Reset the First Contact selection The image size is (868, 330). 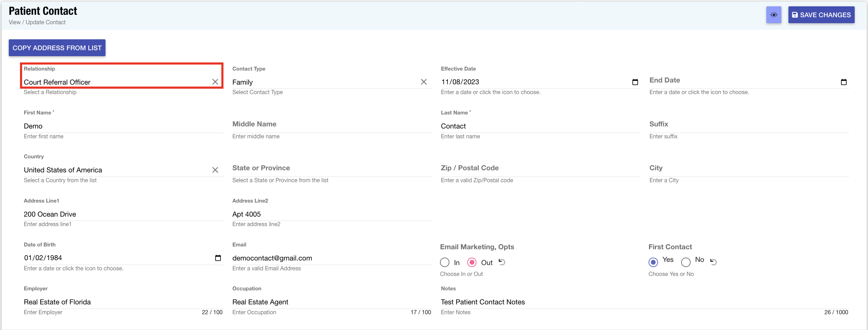(713, 262)
